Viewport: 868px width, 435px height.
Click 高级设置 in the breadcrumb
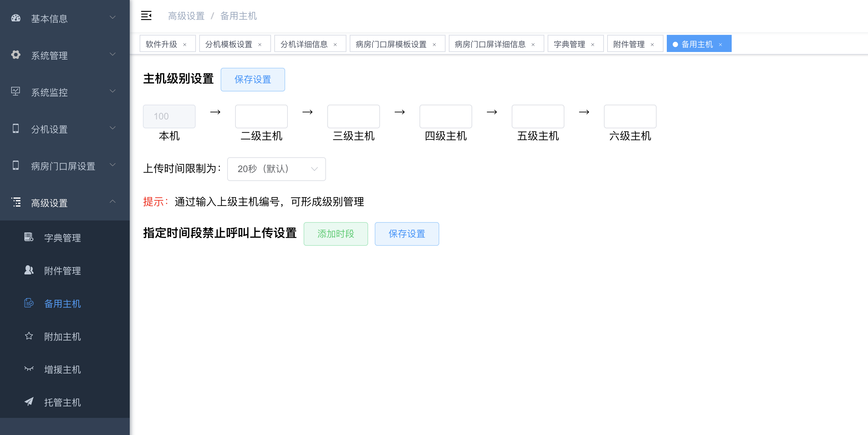(x=186, y=16)
